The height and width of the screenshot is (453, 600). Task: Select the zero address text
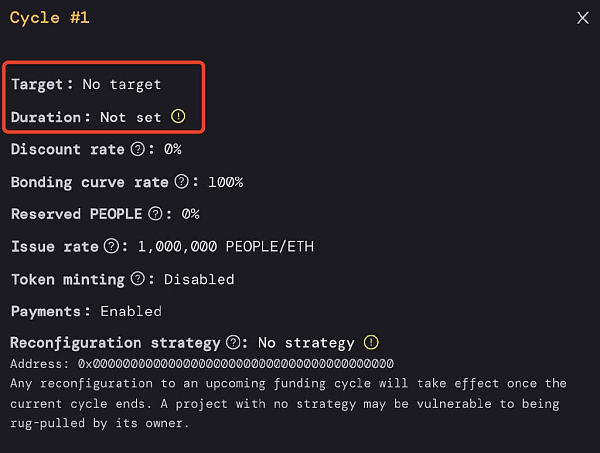coord(235,363)
